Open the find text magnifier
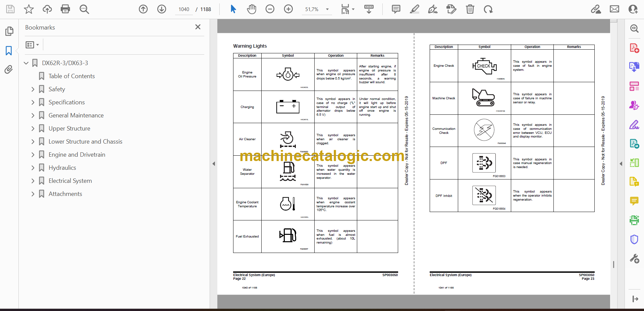This screenshot has width=644, height=311. coord(84,9)
